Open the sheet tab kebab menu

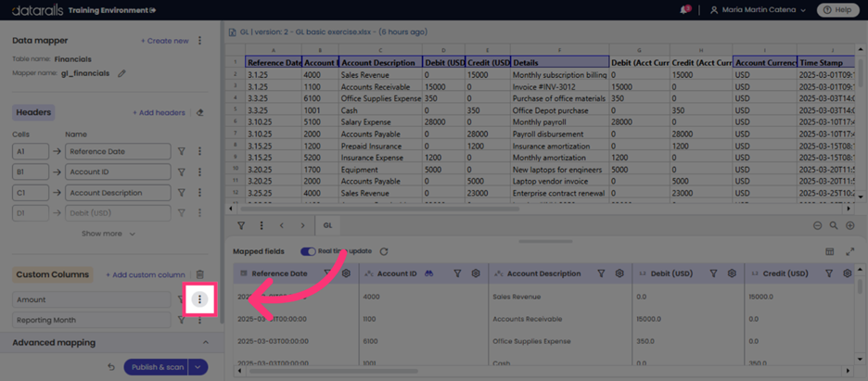coord(261,225)
